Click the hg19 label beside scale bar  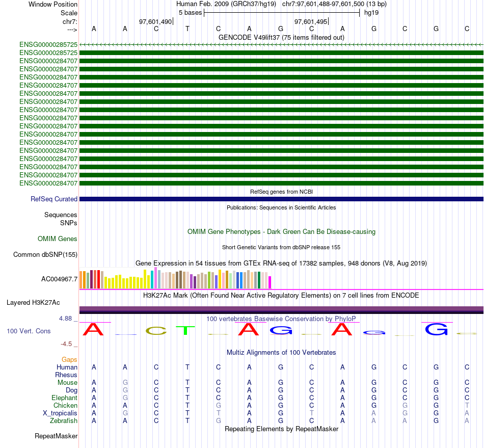pos(371,13)
